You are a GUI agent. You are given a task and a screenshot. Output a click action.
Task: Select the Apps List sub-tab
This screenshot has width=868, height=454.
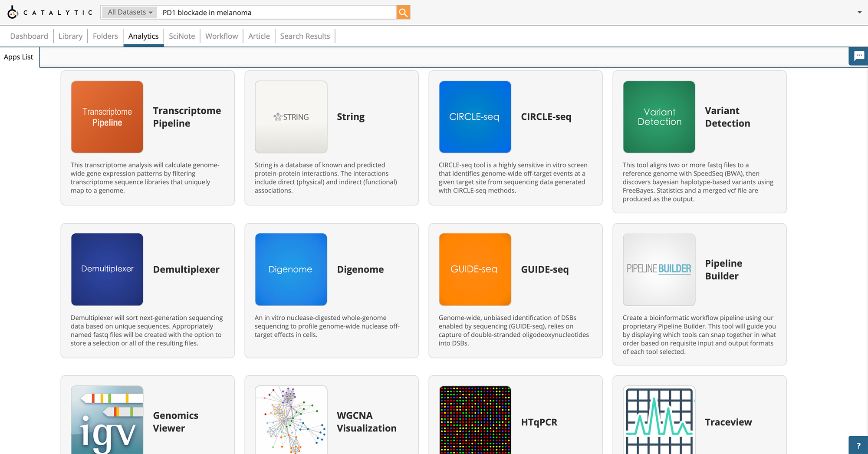point(19,57)
